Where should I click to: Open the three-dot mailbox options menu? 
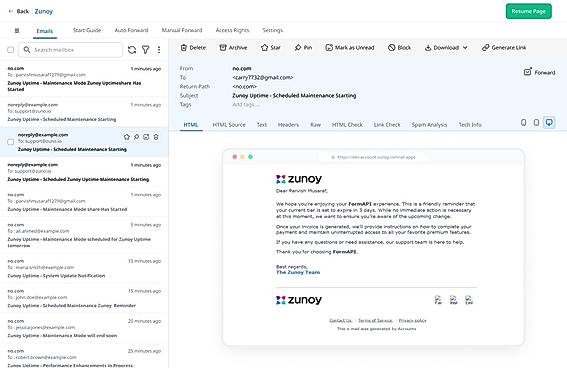(x=159, y=50)
